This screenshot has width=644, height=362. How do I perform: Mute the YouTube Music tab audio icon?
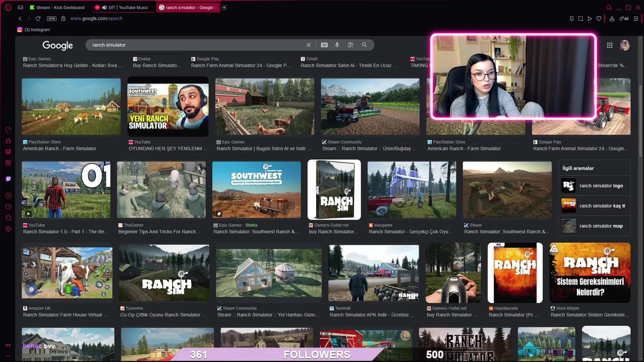pyautogui.click(x=105, y=8)
